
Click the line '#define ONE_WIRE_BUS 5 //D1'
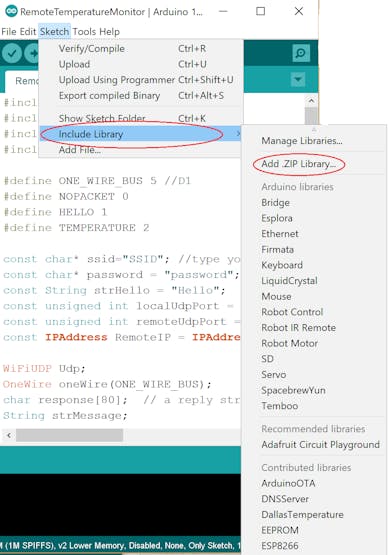pyautogui.click(x=97, y=181)
